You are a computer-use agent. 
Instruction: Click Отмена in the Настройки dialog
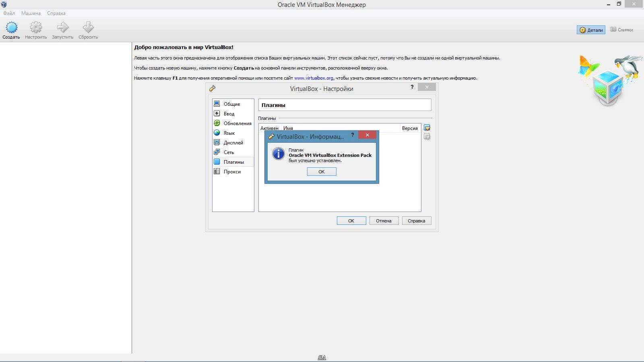point(384,221)
